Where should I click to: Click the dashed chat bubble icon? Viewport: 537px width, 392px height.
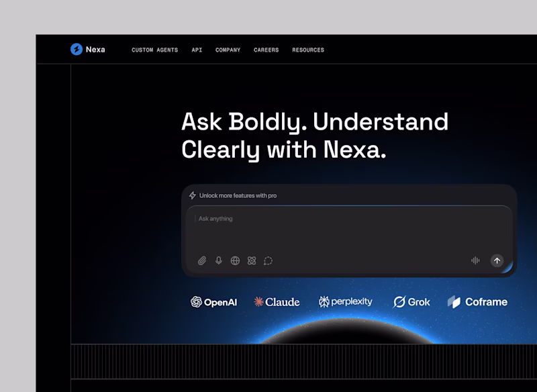click(x=268, y=261)
